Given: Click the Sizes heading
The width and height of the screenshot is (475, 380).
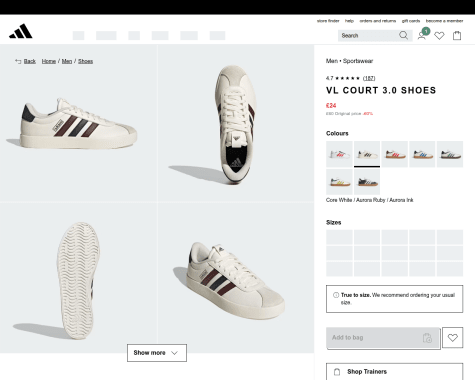Looking at the screenshot, I should (333, 222).
